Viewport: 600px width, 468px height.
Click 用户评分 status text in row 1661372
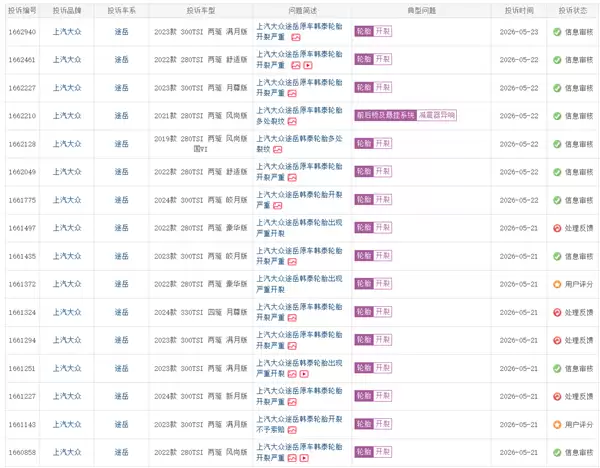click(579, 284)
